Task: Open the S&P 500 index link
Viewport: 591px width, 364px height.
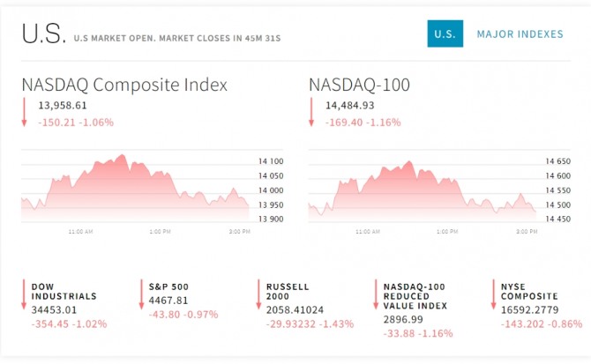Action: click(x=168, y=286)
